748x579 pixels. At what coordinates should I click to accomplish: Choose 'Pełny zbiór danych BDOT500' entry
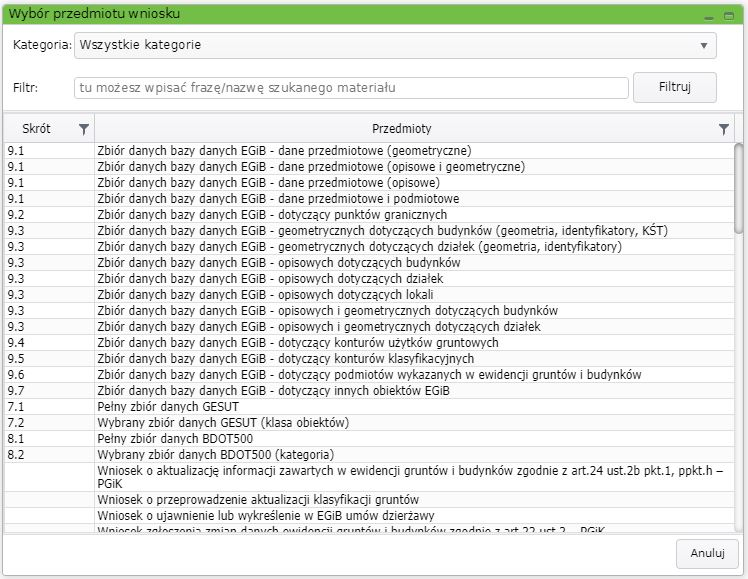tap(174, 439)
